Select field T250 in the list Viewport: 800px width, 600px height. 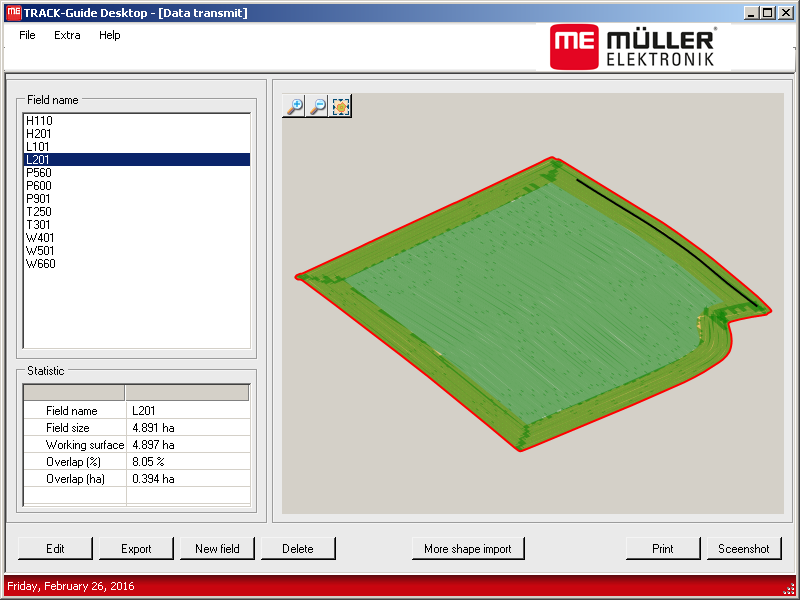40,212
